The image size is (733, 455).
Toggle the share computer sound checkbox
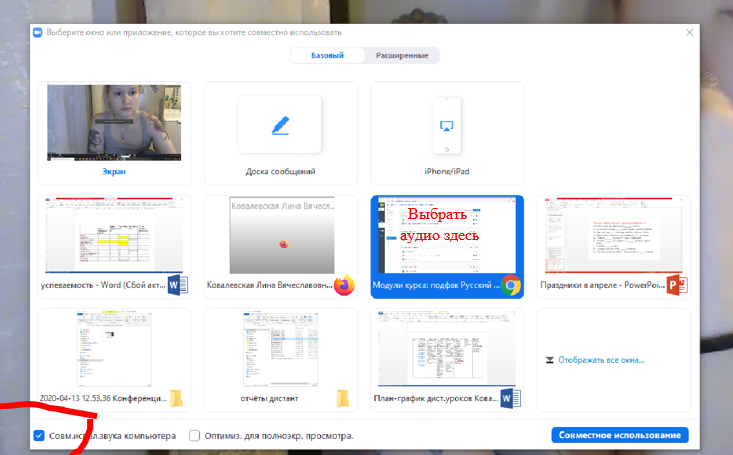[39, 436]
